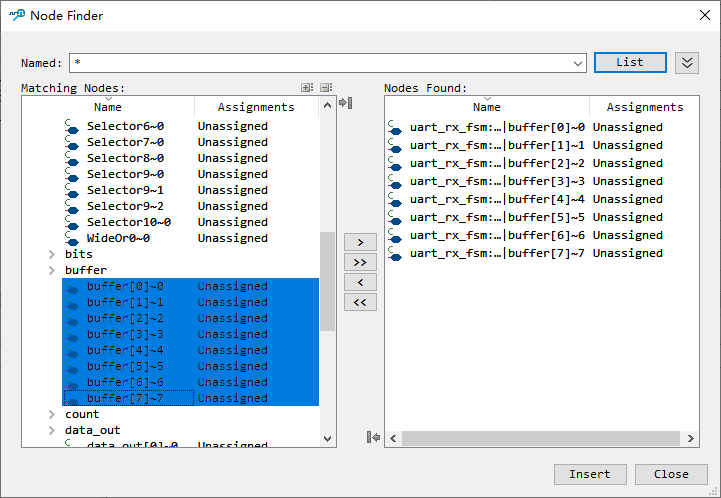The height and width of the screenshot is (498, 721).
Task: Select the Selector8~0 node icon
Action: pyautogui.click(x=72, y=159)
